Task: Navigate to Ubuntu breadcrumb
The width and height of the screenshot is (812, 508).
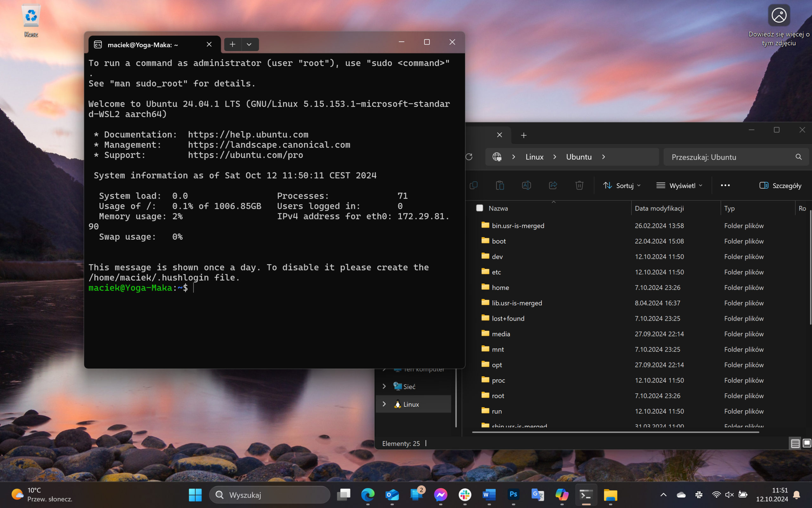Action: (579, 157)
